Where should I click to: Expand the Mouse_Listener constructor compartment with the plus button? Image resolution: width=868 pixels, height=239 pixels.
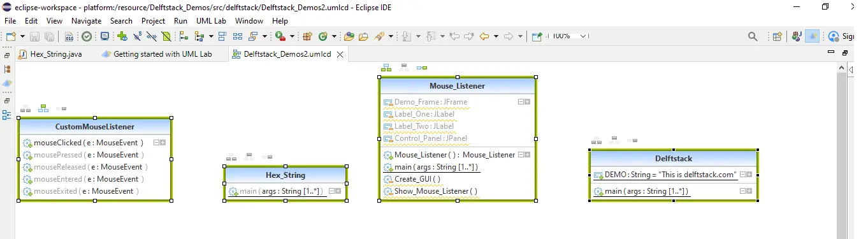coord(528,154)
